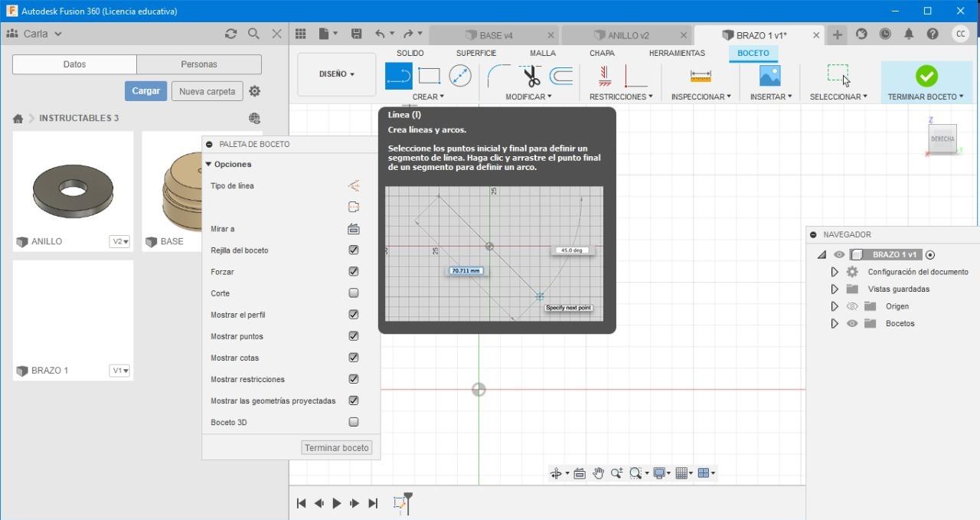Activate the Offset tool icon
Viewport: 980px width, 520px height.
click(561, 76)
